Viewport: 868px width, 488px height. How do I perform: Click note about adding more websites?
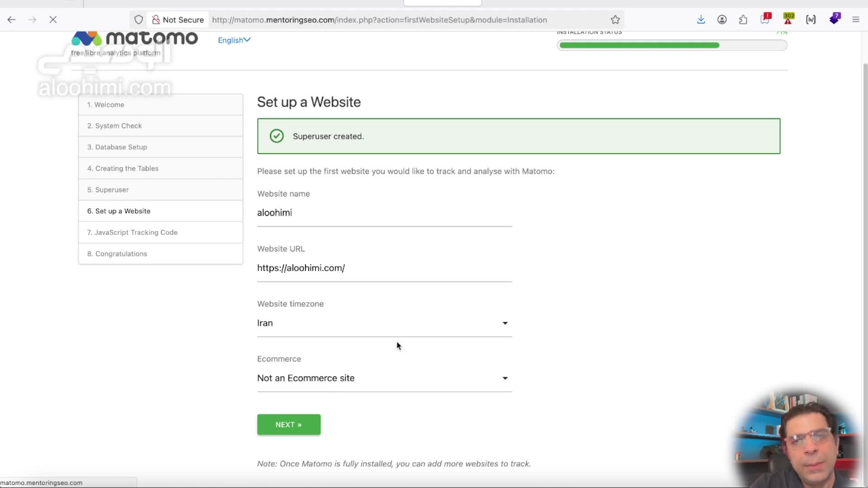394,464
